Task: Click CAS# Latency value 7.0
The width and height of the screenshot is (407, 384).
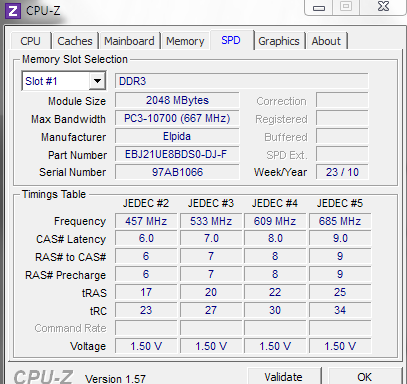Action: pyautogui.click(x=211, y=239)
